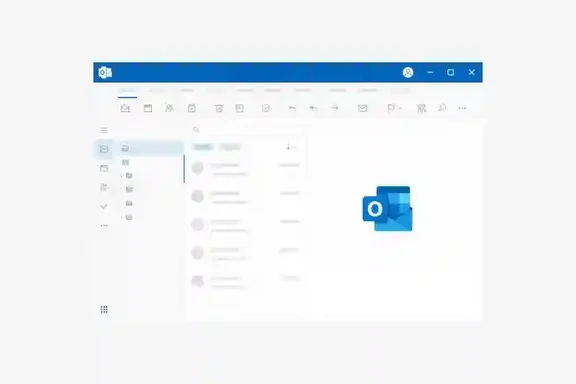Click the folder pane vertical scrollbar
This screenshot has width=576, height=384.
click(184, 169)
